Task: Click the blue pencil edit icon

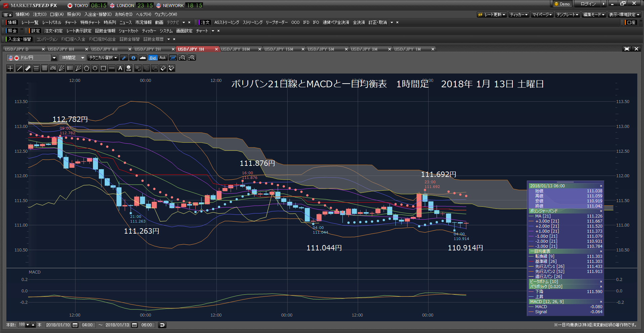Action: click(x=124, y=58)
